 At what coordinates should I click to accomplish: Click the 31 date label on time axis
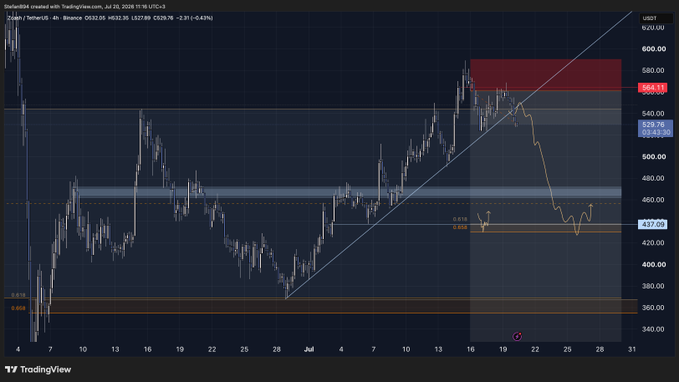(x=632, y=349)
